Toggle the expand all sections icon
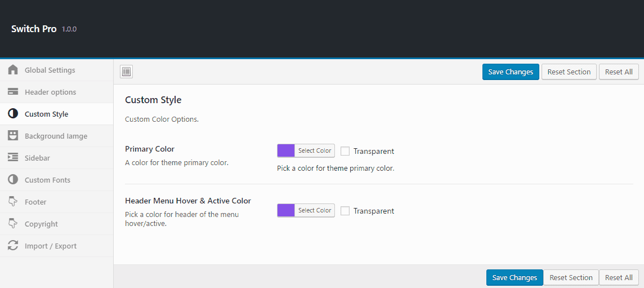The width and height of the screenshot is (644, 288). (x=127, y=72)
